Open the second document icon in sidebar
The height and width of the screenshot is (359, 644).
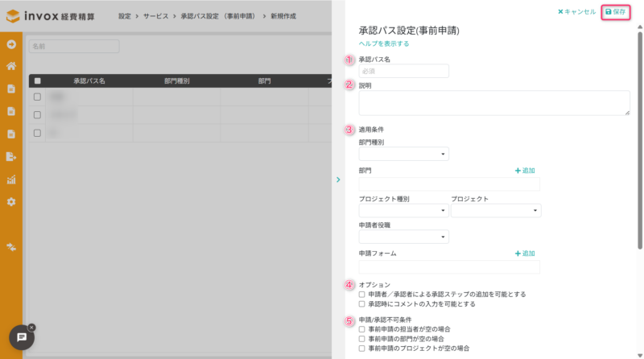(x=11, y=111)
